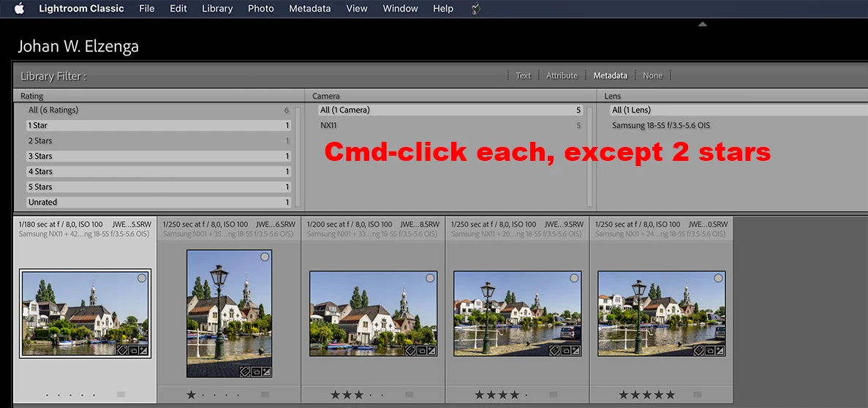Screen dimensions: 868x408
Task: Open the Apple menu
Action: tap(19, 8)
